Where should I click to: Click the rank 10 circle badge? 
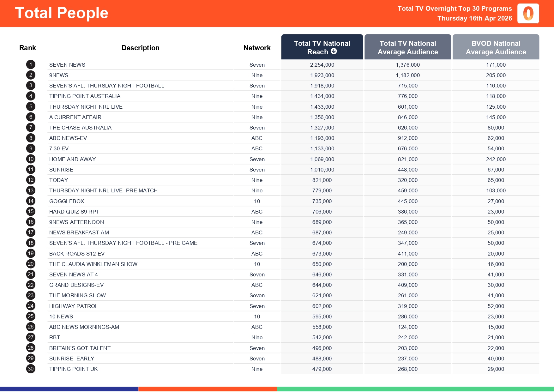[31, 159]
